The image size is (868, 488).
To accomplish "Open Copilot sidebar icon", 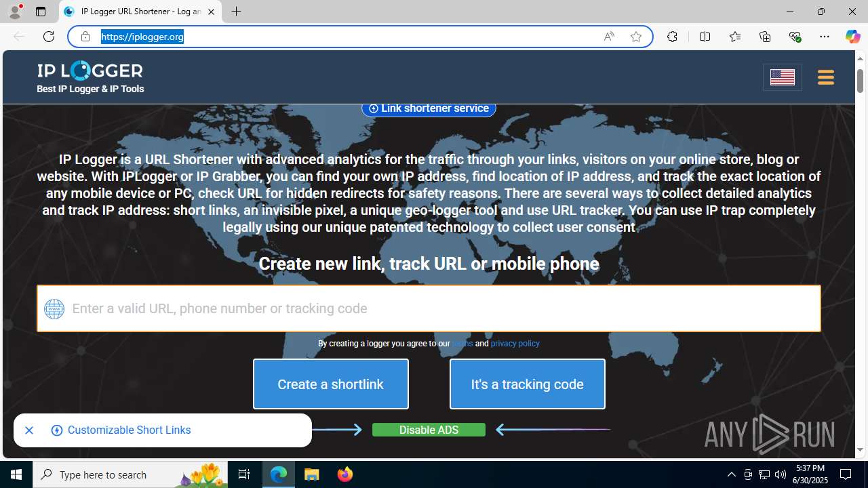I will pos(852,37).
